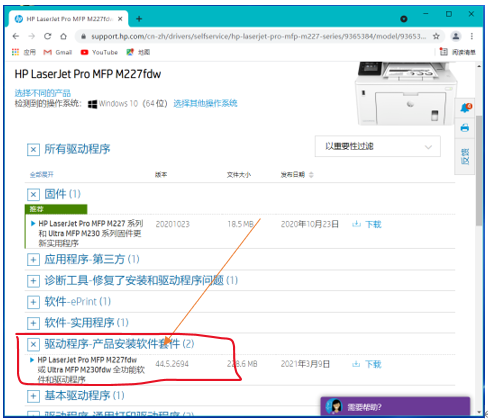The height and width of the screenshot is (420, 488).
Task: Open the Chrome three-dot menu
Action: coord(472,36)
